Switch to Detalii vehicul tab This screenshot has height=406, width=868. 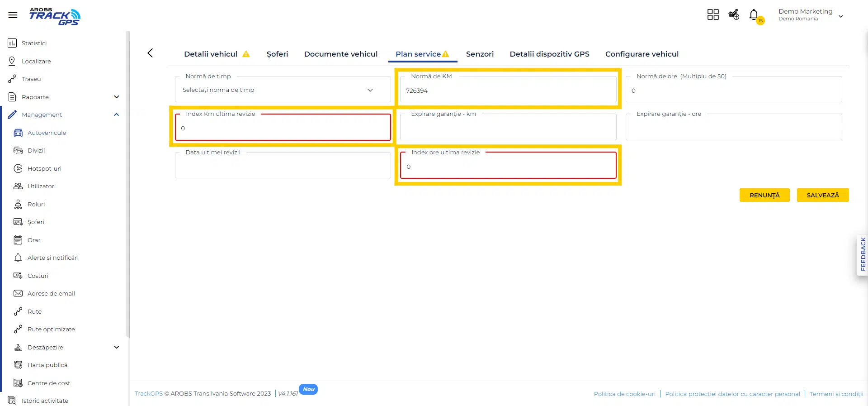(217, 54)
